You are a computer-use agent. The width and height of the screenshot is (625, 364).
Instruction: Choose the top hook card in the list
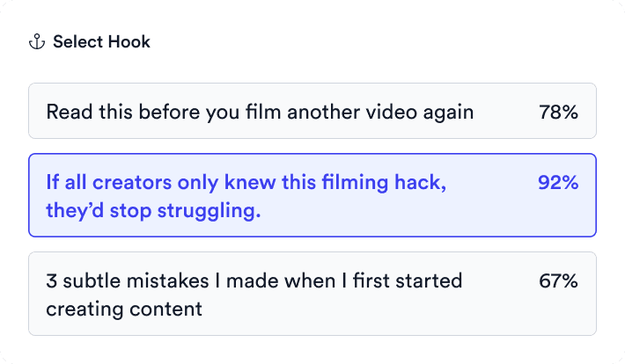tap(312, 111)
